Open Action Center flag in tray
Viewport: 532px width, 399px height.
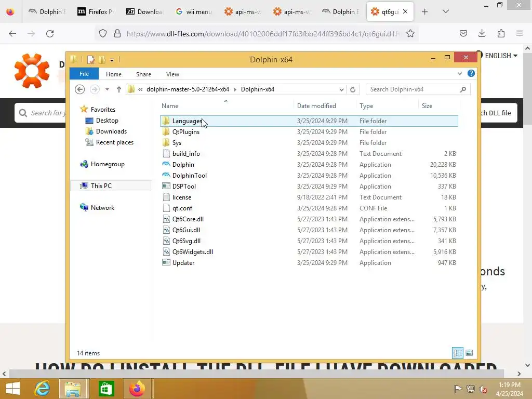pyautogui.click(x=458, y=389)
